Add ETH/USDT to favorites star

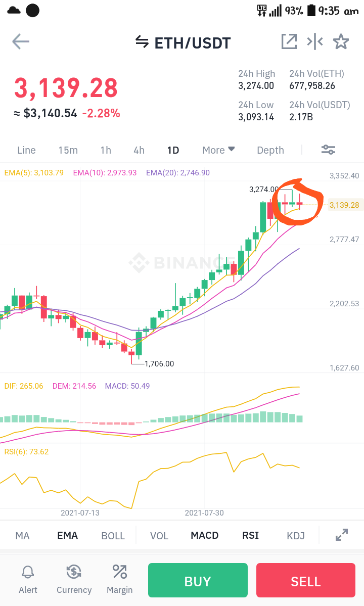click(x=341, y=42)
